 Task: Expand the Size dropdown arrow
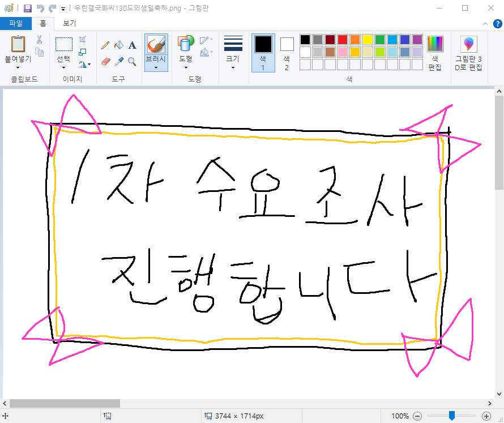pos(233,68)
